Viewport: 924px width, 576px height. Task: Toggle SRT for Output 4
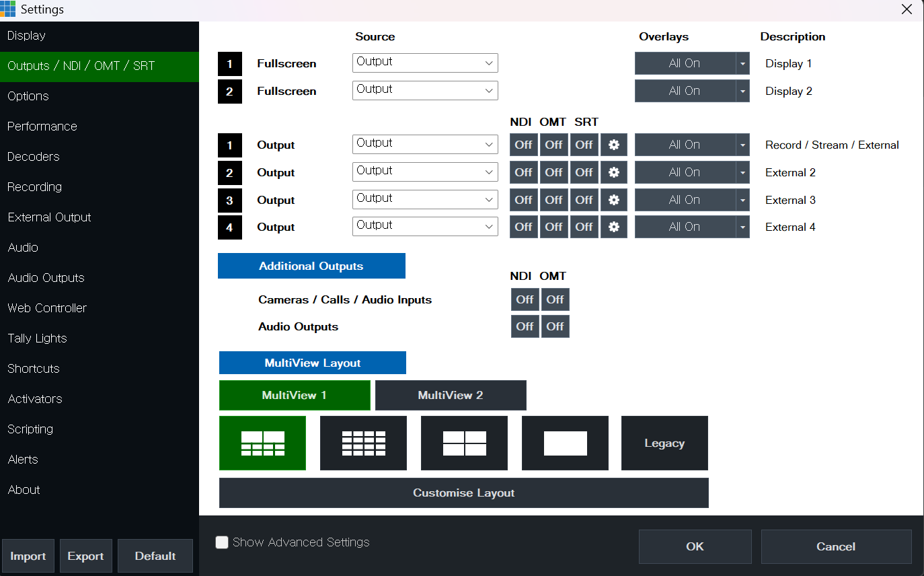584,227
